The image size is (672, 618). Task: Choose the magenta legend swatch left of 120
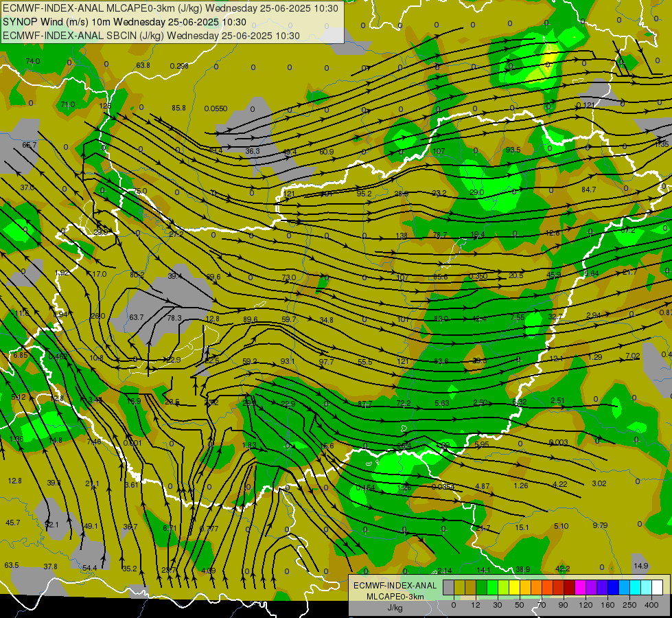pos(581,587)
